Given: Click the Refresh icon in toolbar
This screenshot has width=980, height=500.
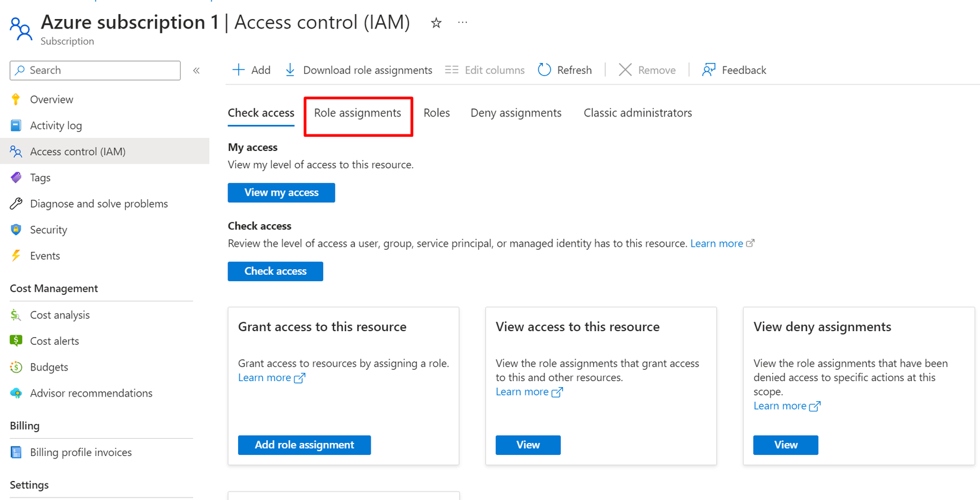Looking at the screenshot, I should pyautogui.click(x=544, y=70).
